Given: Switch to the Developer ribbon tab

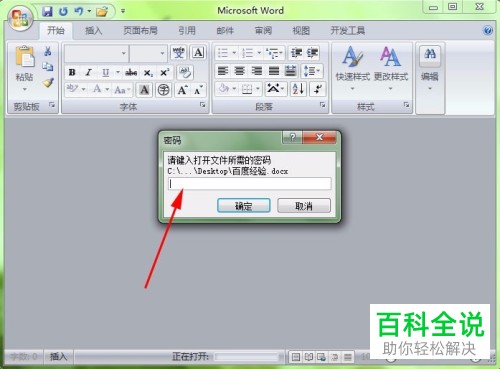Looking at the screenshot, I should pos(348,31).
